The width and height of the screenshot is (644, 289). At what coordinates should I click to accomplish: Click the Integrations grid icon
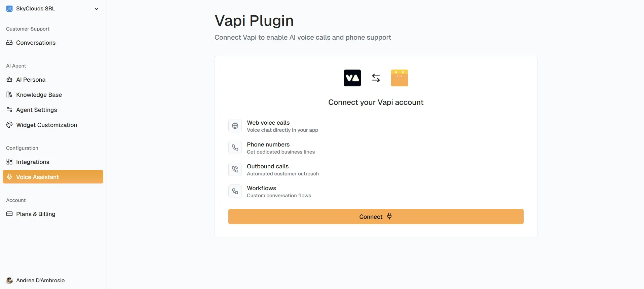pyautogui.click(x=9, y=162)
